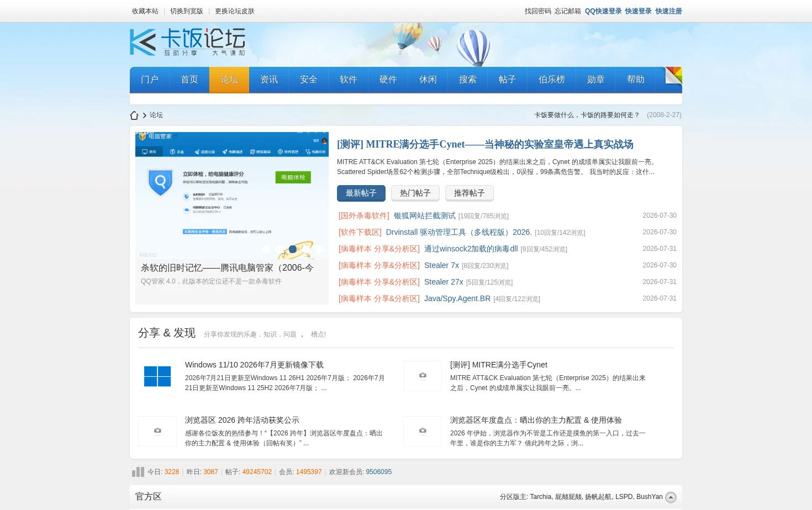Open the 勋章 navigation item
812x510 pixels.
pos(596,80)
